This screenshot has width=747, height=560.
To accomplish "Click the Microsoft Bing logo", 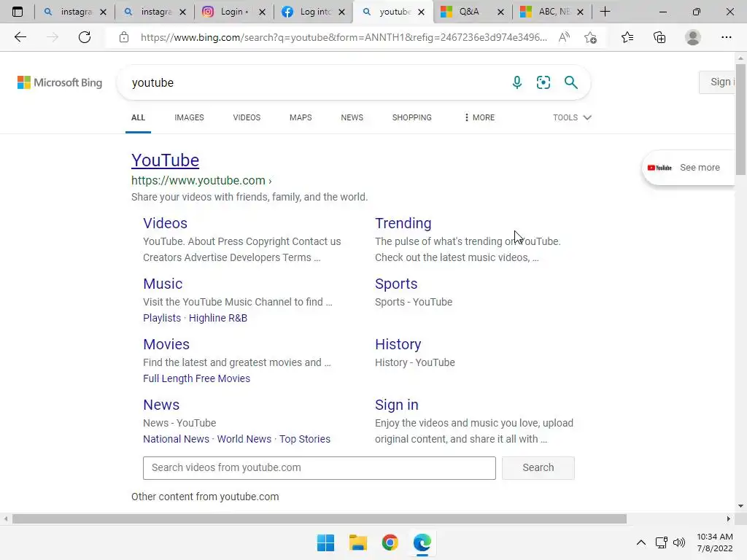I will click(60, 82).
